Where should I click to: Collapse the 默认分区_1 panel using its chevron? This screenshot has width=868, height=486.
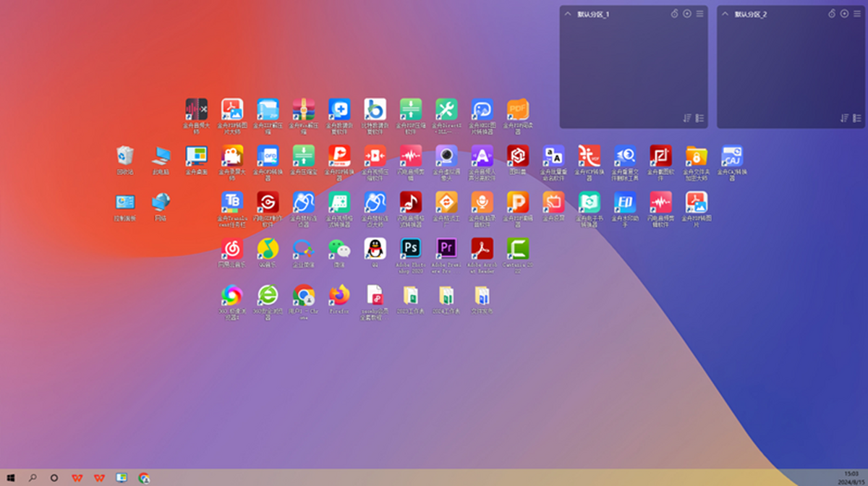coord(568,14)
